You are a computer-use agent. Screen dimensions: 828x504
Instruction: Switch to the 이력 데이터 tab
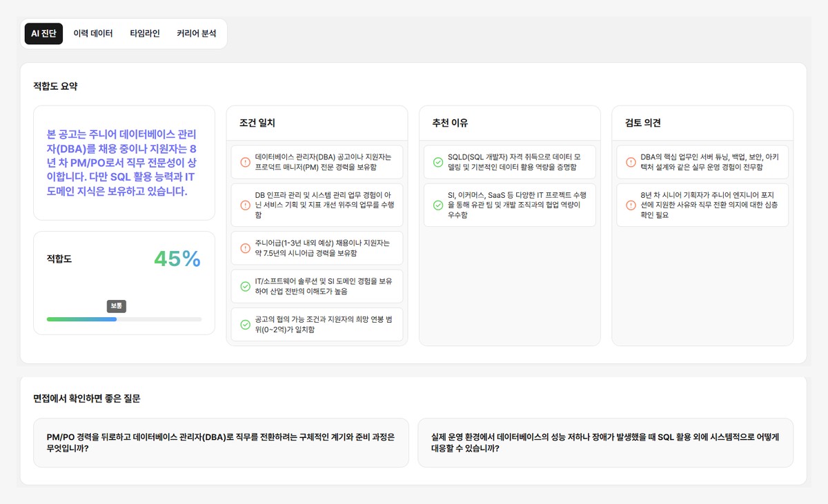pos(93,33)
